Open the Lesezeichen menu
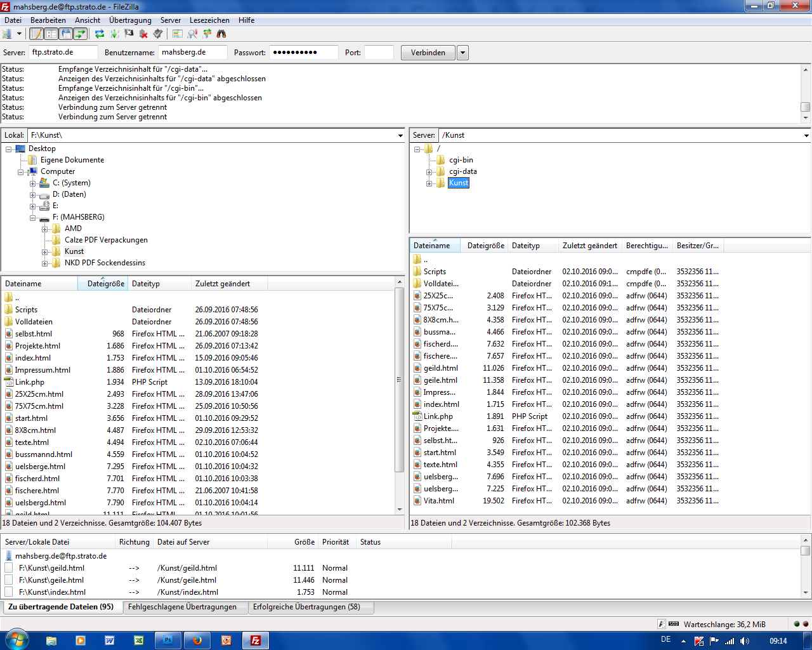The image size is (812, 650). coord(209,20)
